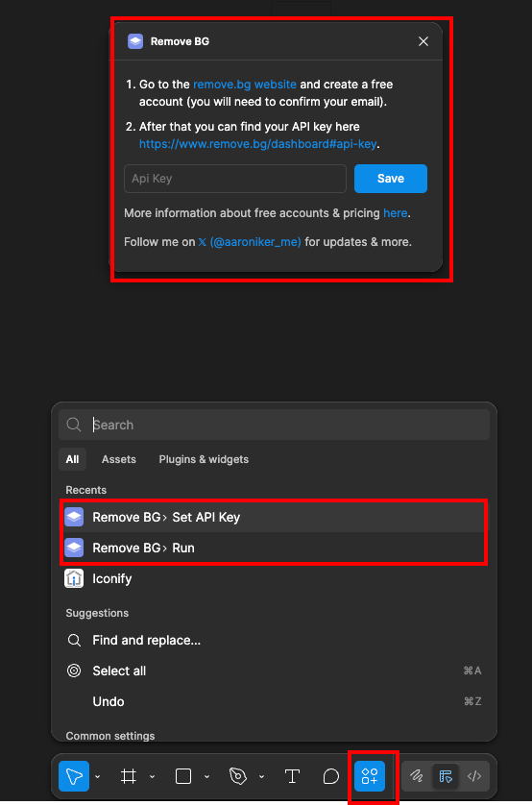
Task: Click the Find and replace magnifier icon
Action: tap(74, 640)
